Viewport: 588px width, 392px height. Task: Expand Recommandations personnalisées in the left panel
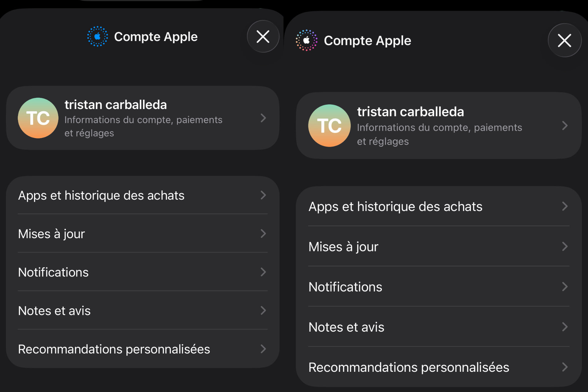click(114, 349)
